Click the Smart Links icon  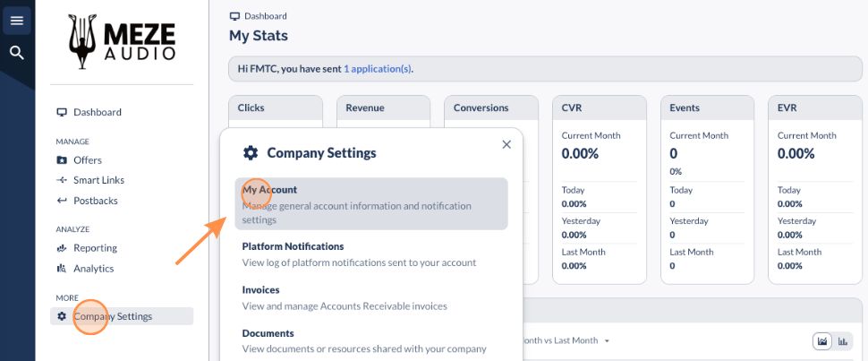(x=62, y=180)
